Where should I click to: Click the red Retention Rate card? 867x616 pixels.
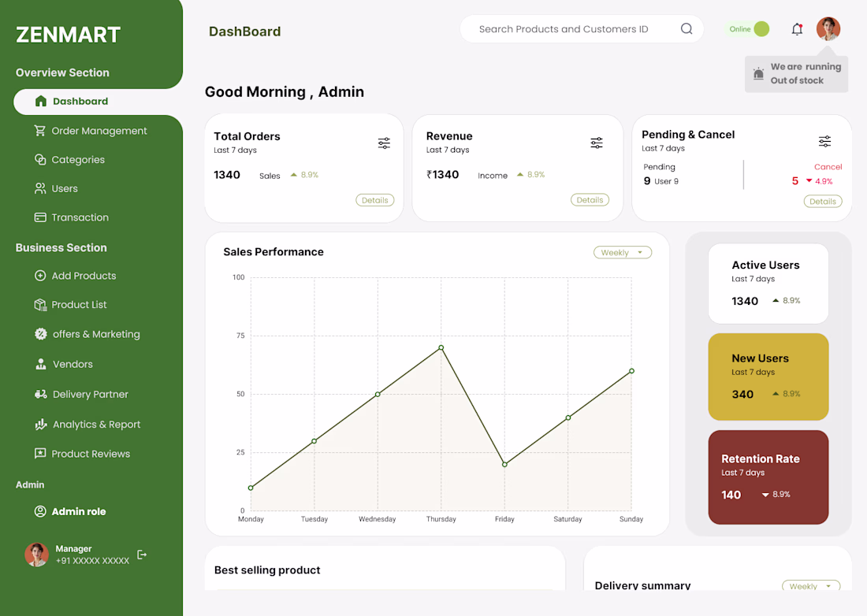click(768, 477)
